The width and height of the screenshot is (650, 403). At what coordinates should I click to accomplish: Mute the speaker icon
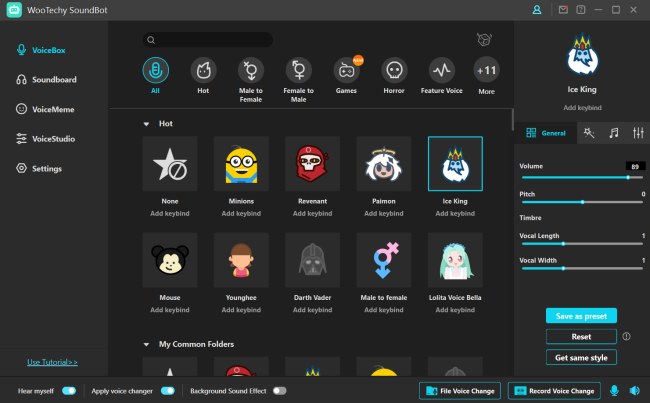(x=634, y=391)
